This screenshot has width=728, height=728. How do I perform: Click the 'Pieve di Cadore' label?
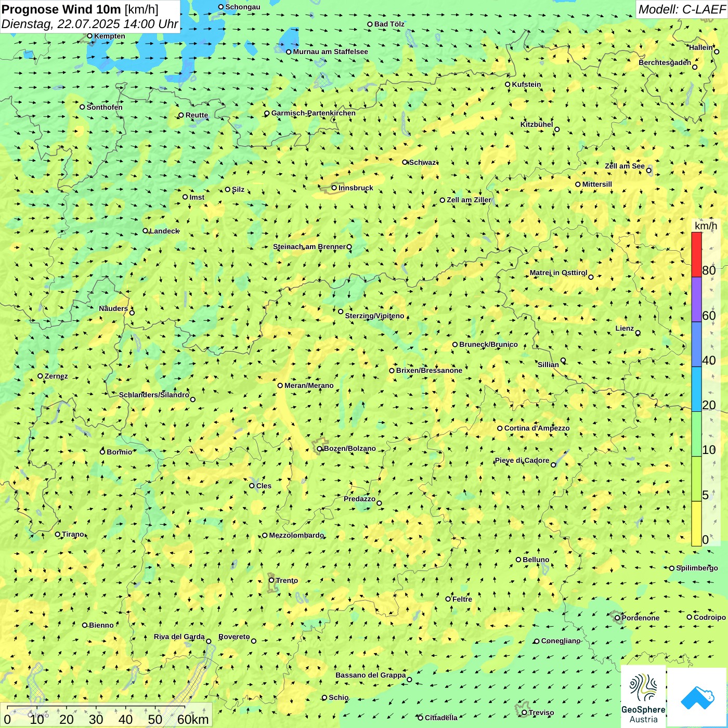[x=522, y=460]
